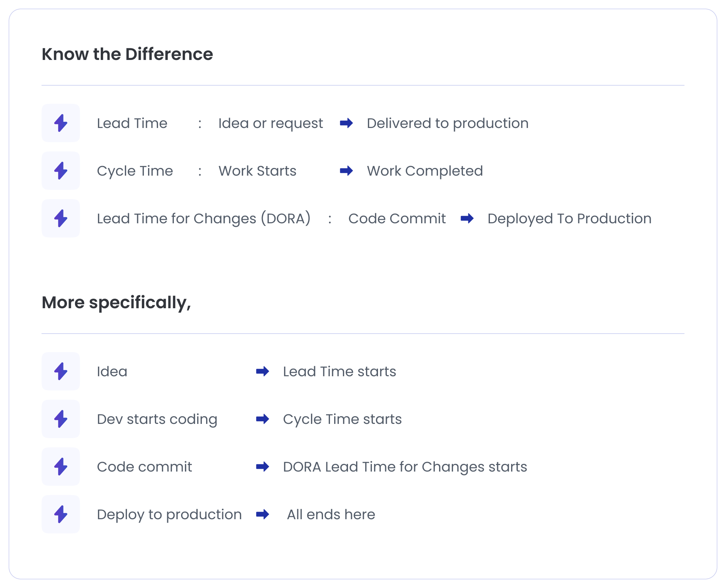726x588 pixels.
Task: Click lightning icon next to Code commit row
Action: click(x=61, y=467)
